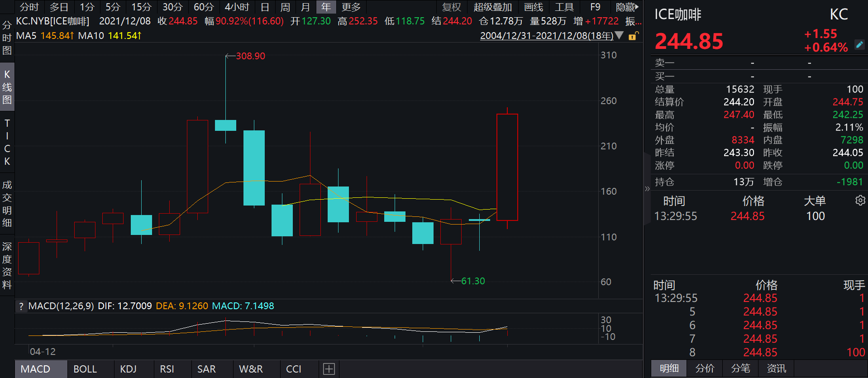This screenshot has height=378, width=868.
Task: Open 分时图 side tab
Action: pos(7,38)
